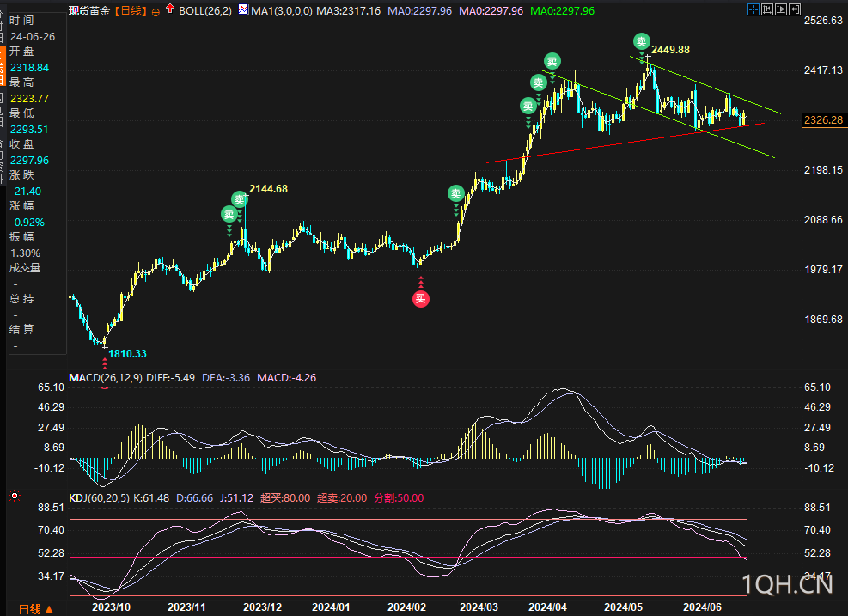Click the D:66.66 readout
Screen dimensions: 848x616
(x=195, y=497)
